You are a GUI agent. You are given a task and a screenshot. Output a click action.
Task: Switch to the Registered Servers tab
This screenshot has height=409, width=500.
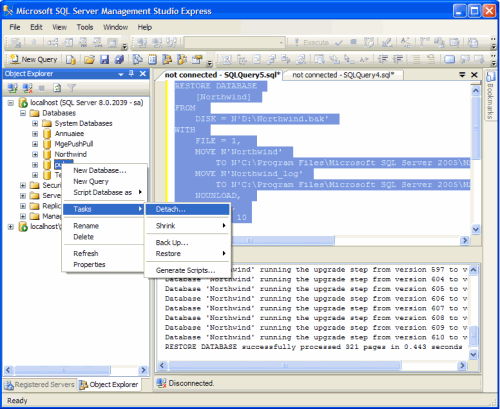pos(40,385)
